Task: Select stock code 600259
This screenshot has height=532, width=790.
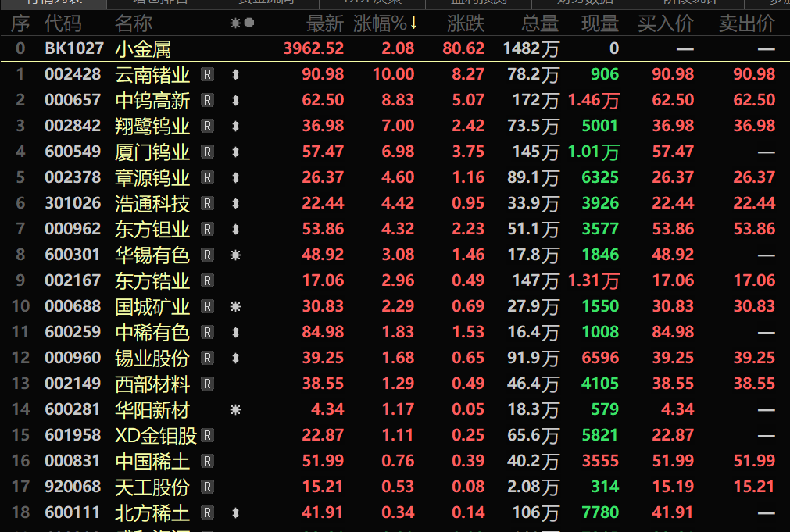Action: [73, 332]
